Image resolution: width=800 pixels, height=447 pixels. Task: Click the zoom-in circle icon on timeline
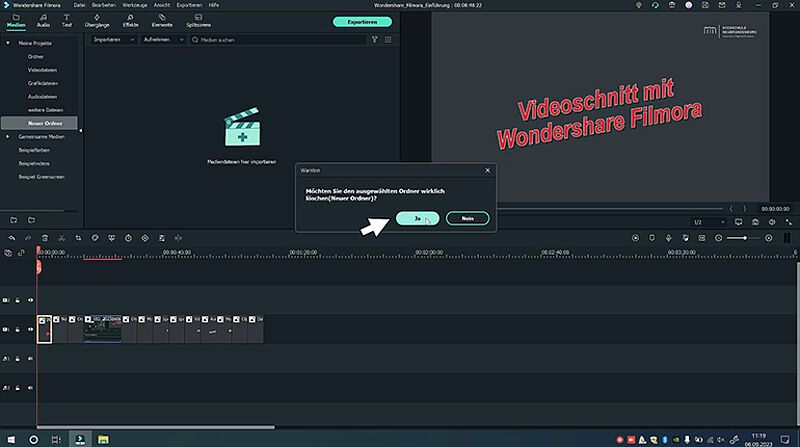[769, 238]
